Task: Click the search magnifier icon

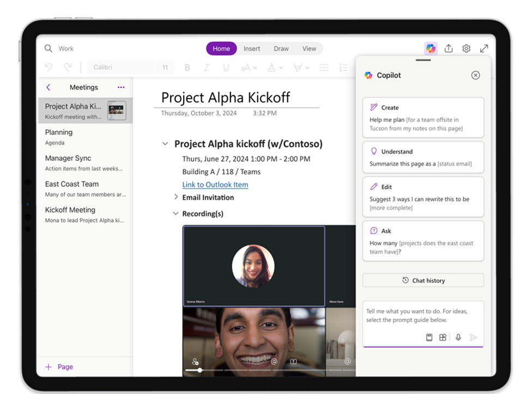Action: click(x=48, y=49)
